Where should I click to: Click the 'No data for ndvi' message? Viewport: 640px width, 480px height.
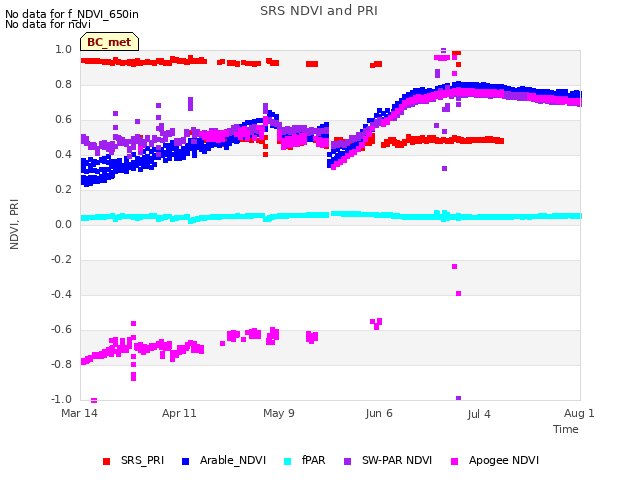[x=48, y=24]
